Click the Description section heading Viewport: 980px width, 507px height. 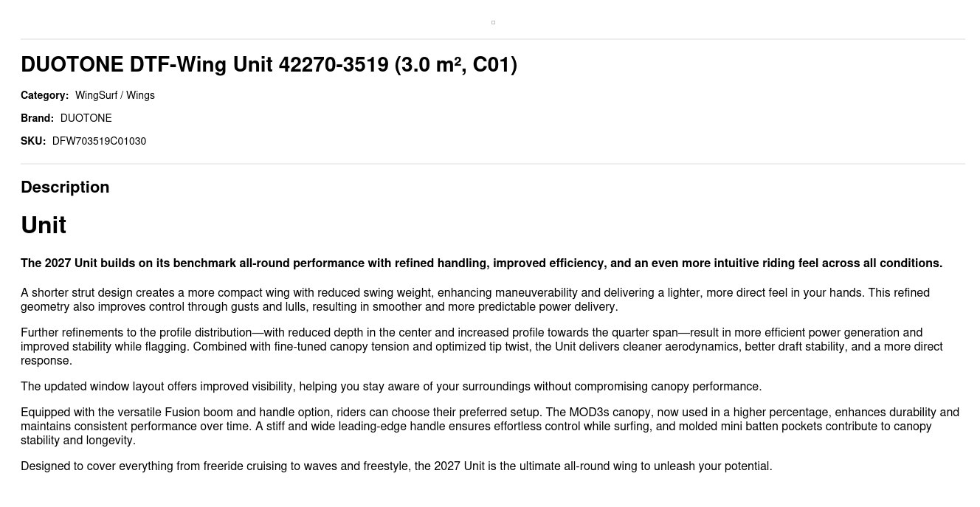[x=65, y=187]
